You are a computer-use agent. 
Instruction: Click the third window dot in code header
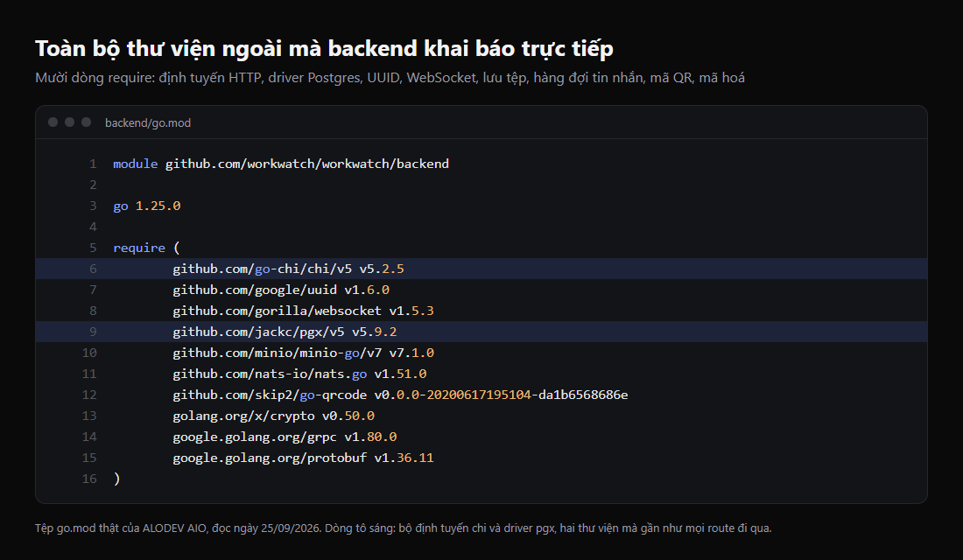coord(86,122)
